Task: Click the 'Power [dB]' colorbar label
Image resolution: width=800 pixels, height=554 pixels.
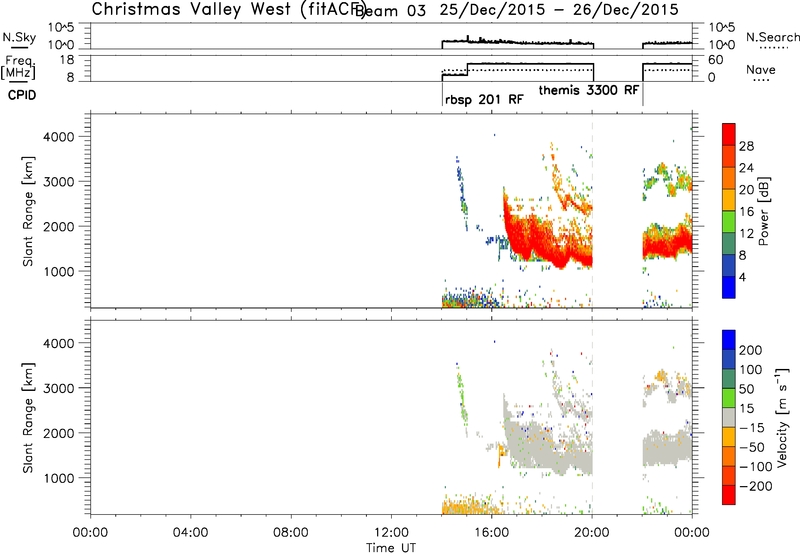Action: (763, 211)
